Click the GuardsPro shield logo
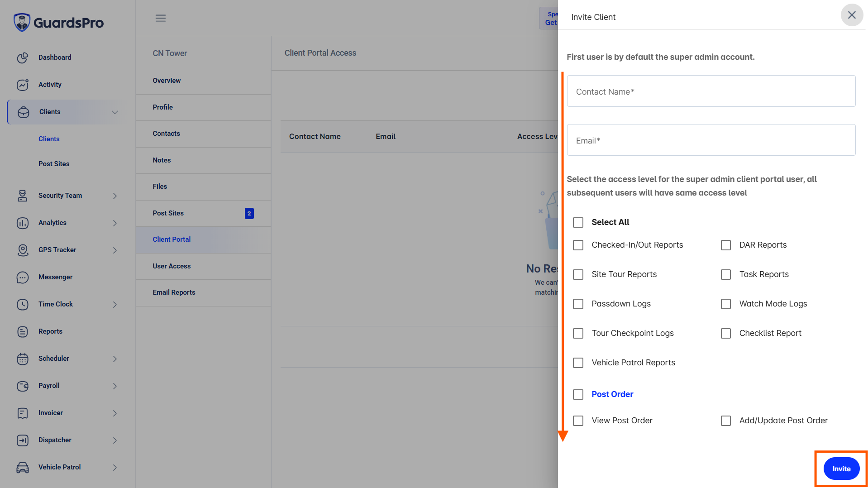This screenshot has height=488, width=868. (22, 22)
